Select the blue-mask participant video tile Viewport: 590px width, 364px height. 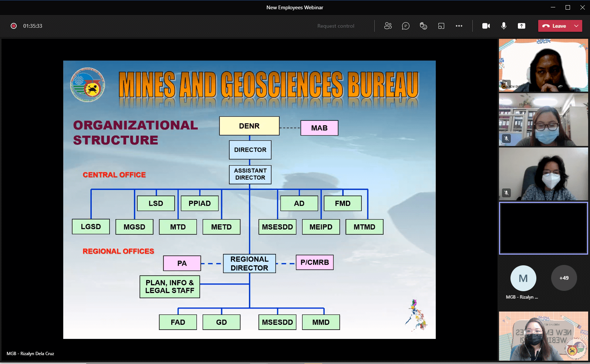click(543, 120)
